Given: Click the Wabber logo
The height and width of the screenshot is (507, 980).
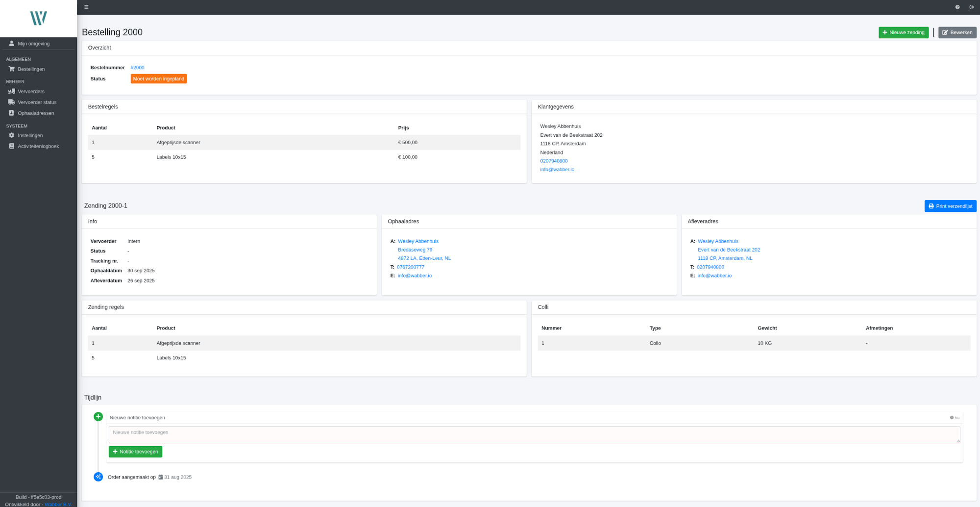Looking at the screenshot, I should [x=38, y=18].
